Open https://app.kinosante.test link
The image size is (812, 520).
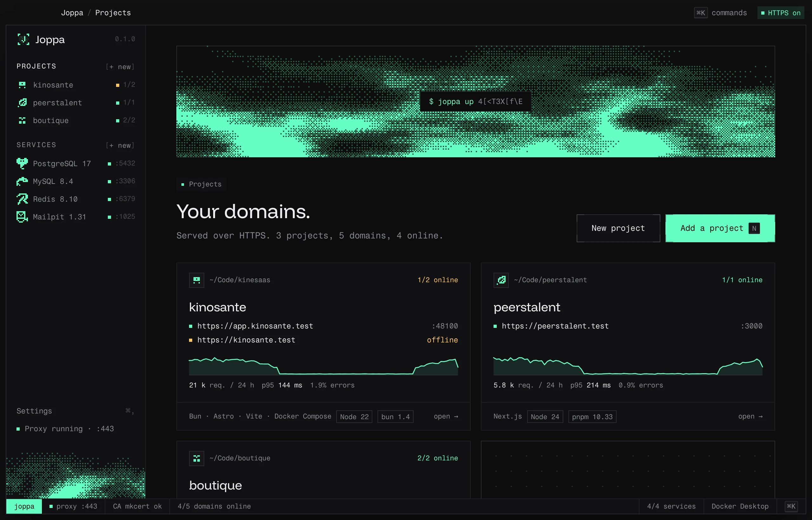click(x=255, y=326)
